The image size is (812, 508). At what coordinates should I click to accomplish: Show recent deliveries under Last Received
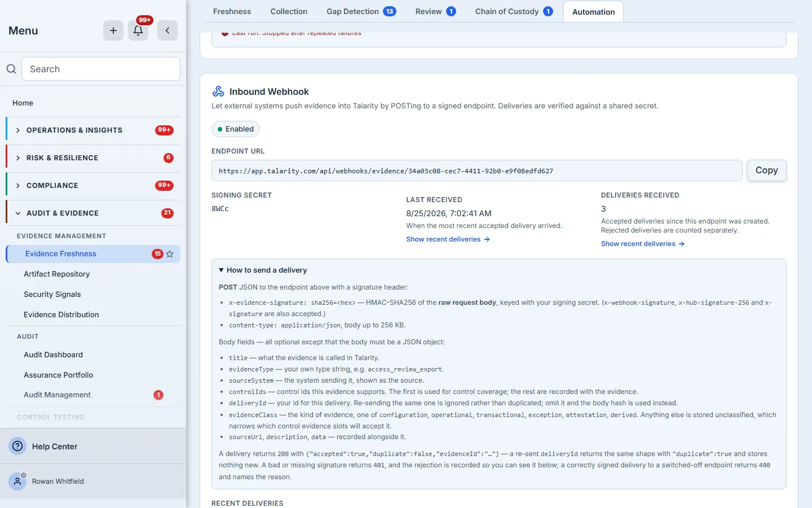click(x=448, y=239)
